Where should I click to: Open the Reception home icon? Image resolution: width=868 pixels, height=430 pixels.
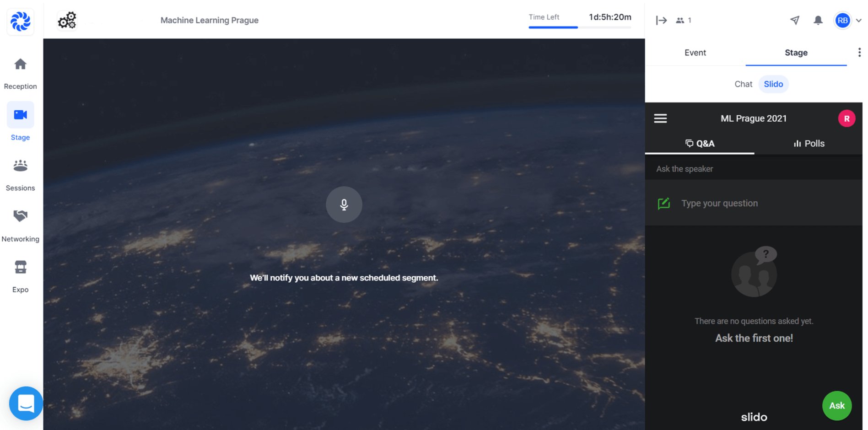pyautogui.click(x=20, y=64)
